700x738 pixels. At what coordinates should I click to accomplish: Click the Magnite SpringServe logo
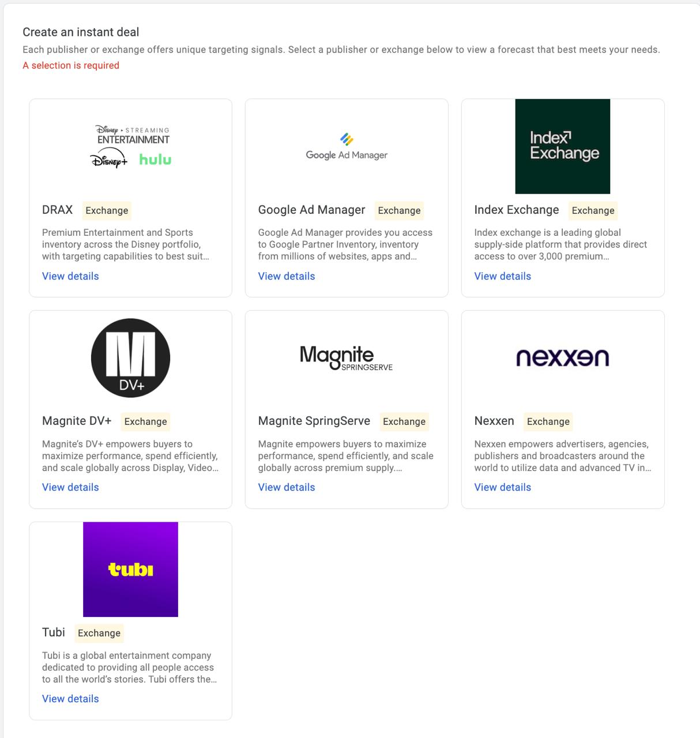click(347, 358)
